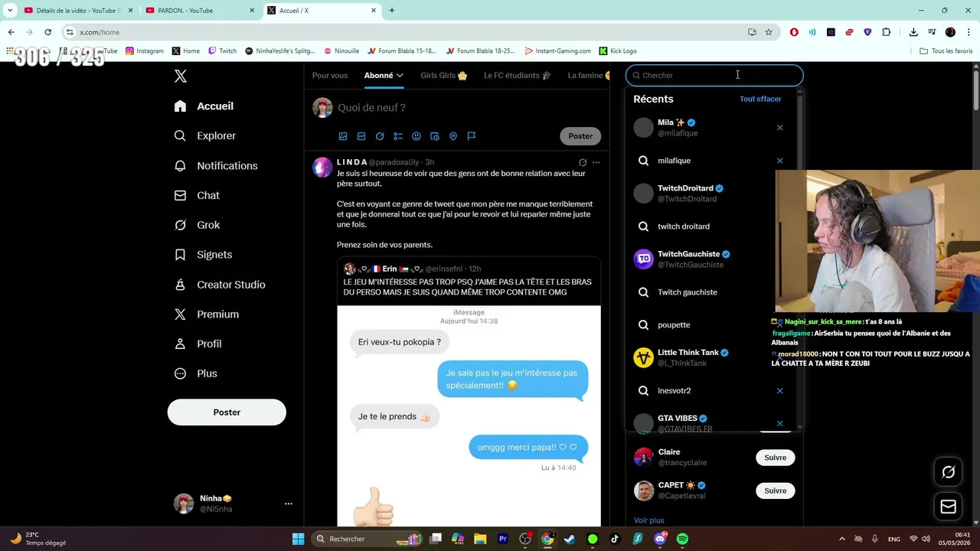
Task: Switch to Le FC étudiants tab
Action: coord(518,75)
